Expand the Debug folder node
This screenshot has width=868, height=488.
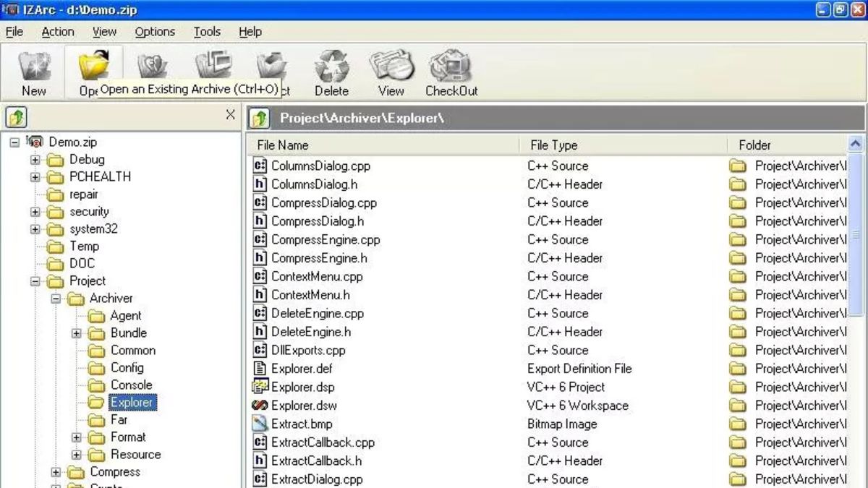pos(35,160)
